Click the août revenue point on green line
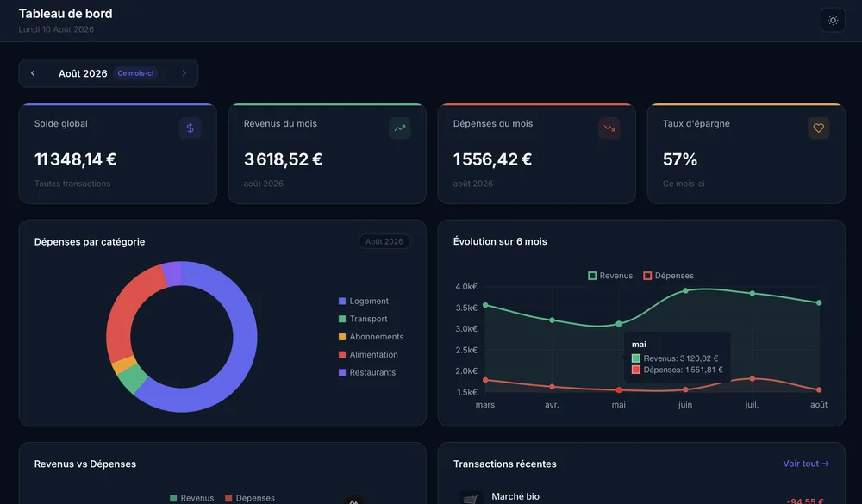The image size is (862, 504). coord(819,303)
